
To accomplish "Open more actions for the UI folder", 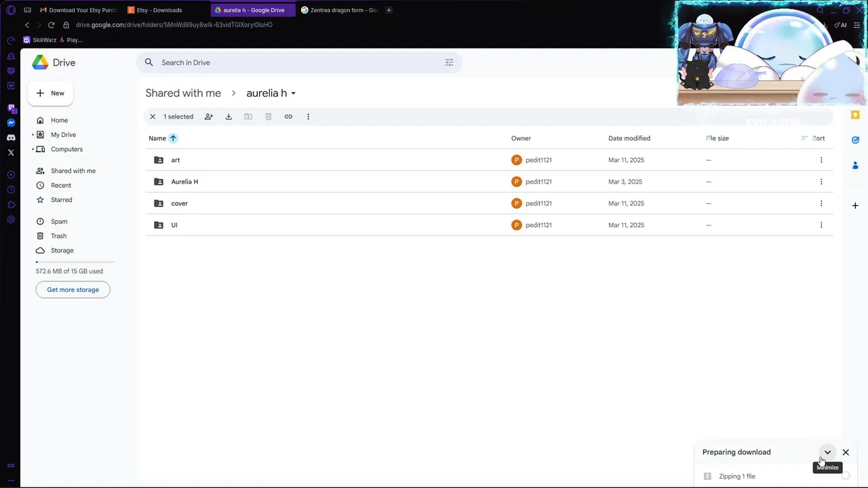I will tap(821, 225).
